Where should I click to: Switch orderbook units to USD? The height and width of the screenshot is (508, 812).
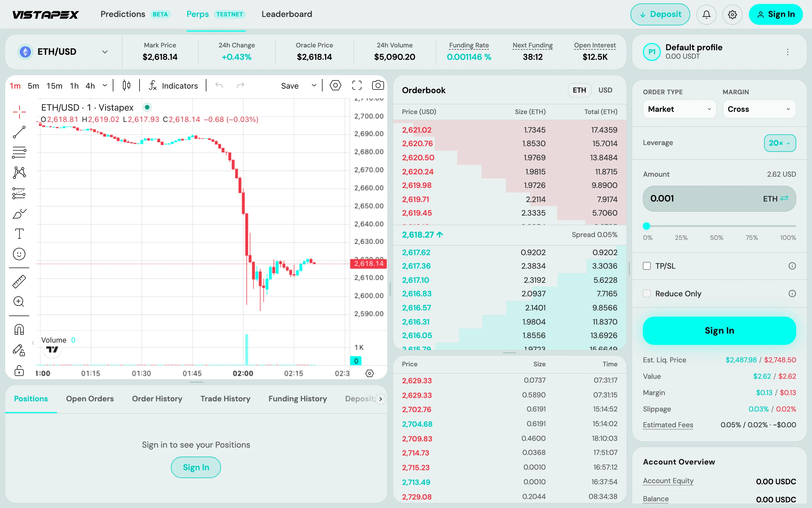click(605, 90)
